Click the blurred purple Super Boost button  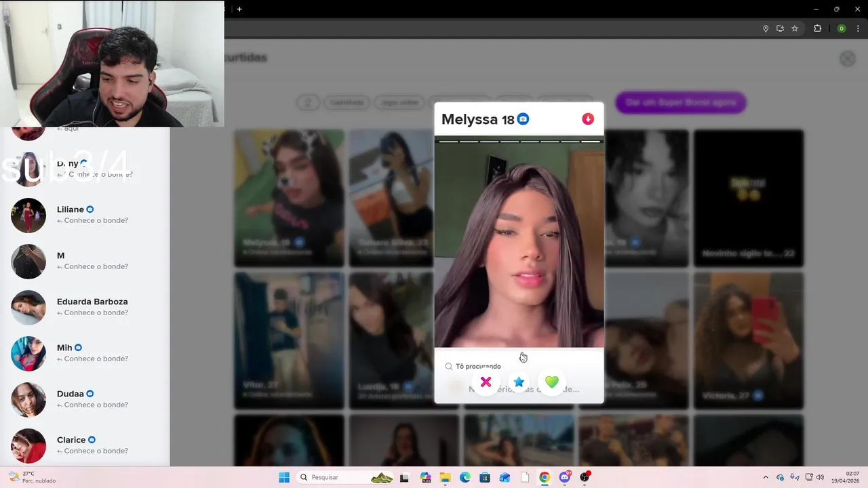[x=681, y=102]
